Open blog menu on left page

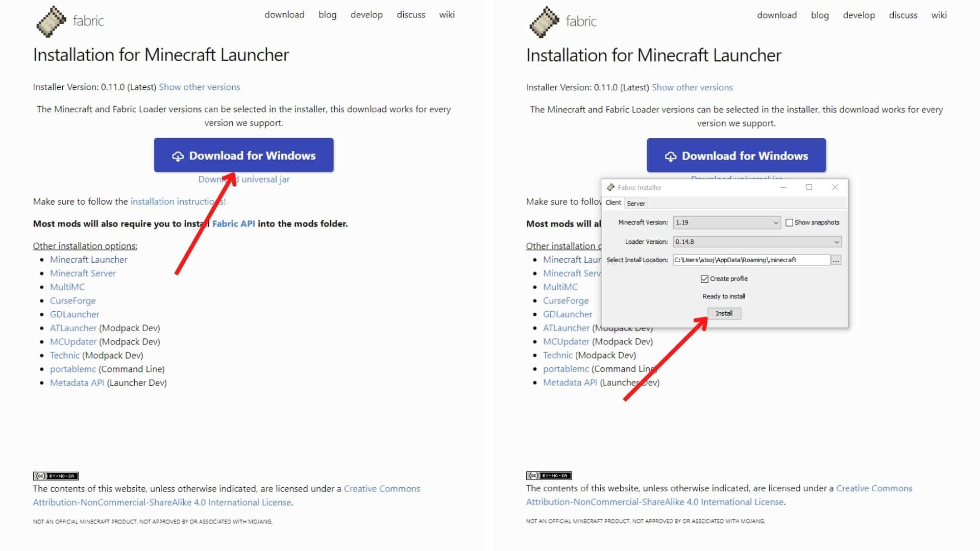[x=327, y=15]
